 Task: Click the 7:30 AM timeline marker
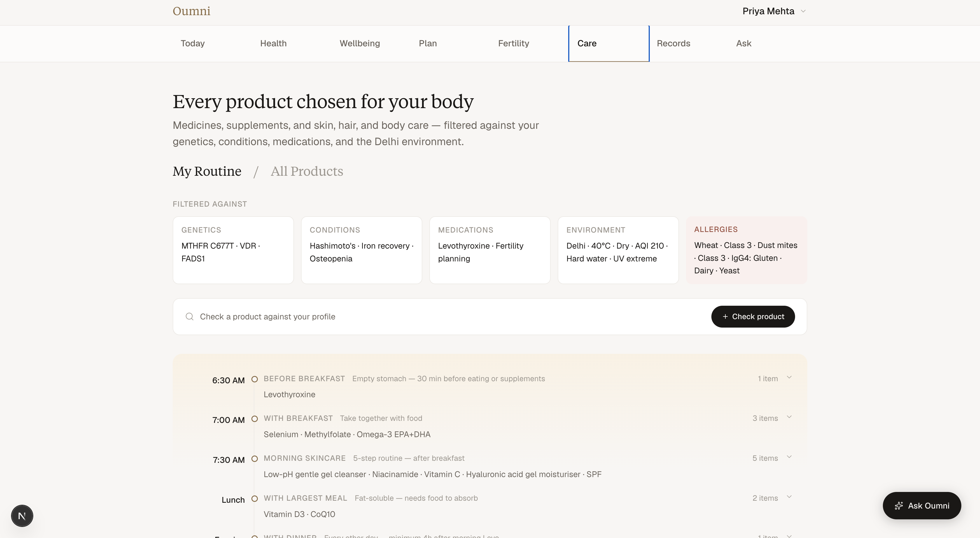(255, 458)
